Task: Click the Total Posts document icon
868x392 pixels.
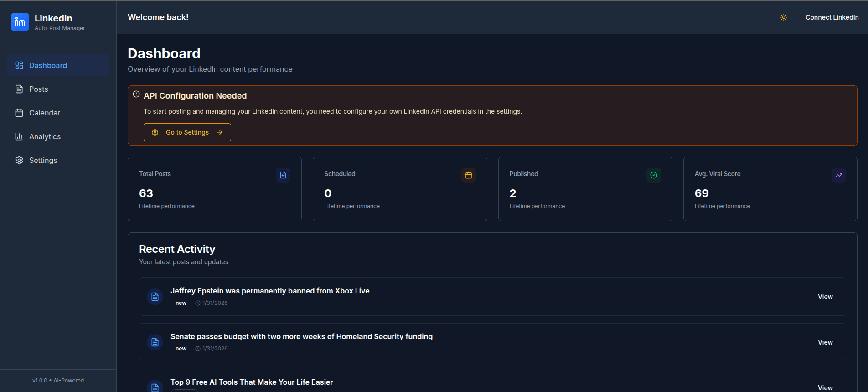Action: tap(283, 175)
